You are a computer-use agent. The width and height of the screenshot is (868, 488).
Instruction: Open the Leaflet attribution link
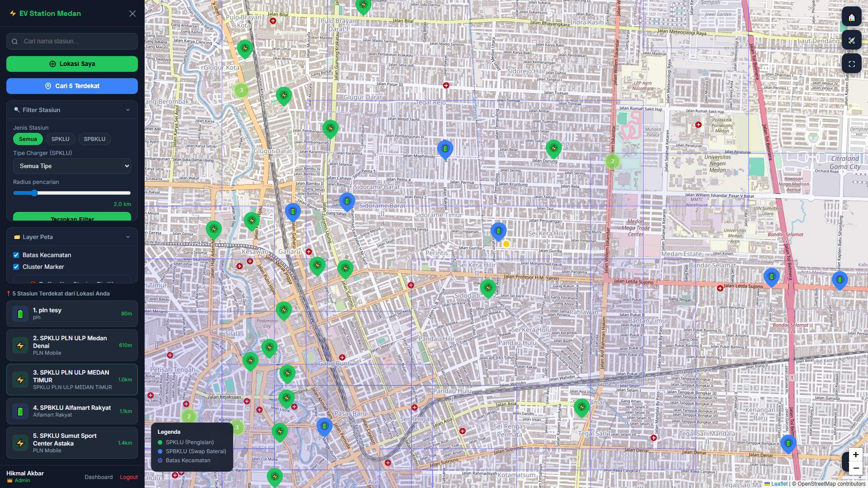coord(776,484)
